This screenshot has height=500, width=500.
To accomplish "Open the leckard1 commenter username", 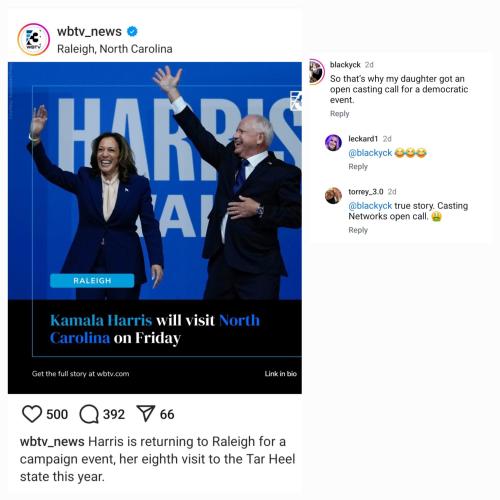I will point(363,139).
